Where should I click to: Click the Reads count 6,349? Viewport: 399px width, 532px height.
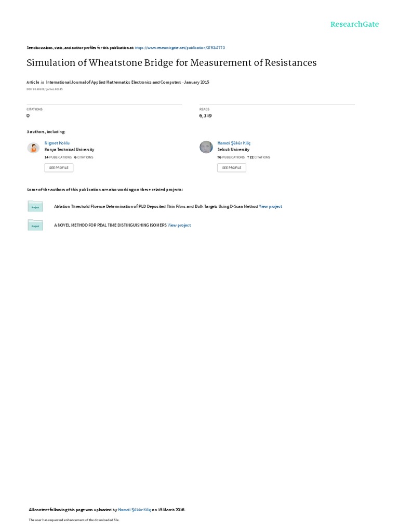[x=206, y=116]
